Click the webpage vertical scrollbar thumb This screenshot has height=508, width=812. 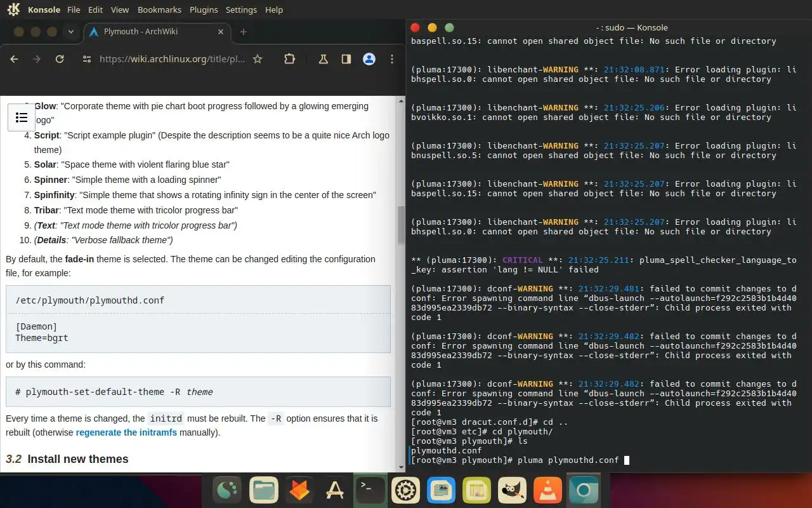tap(400, 225)
